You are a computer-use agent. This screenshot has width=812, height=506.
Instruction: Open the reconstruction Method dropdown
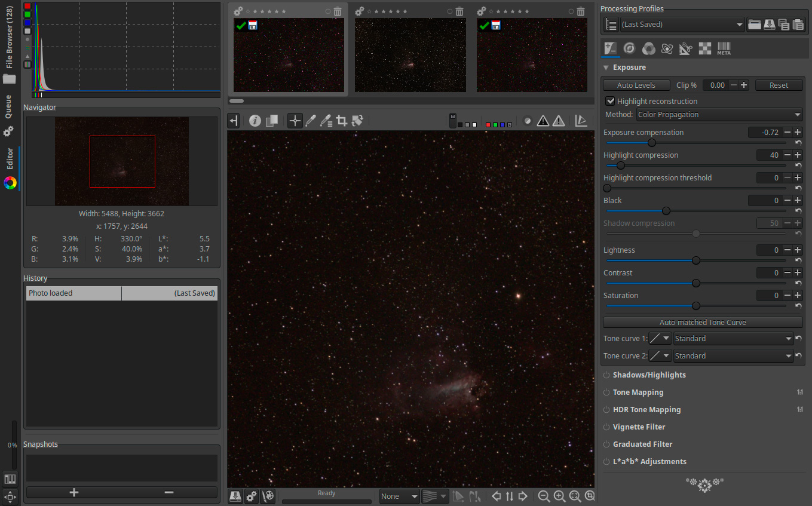719,115
